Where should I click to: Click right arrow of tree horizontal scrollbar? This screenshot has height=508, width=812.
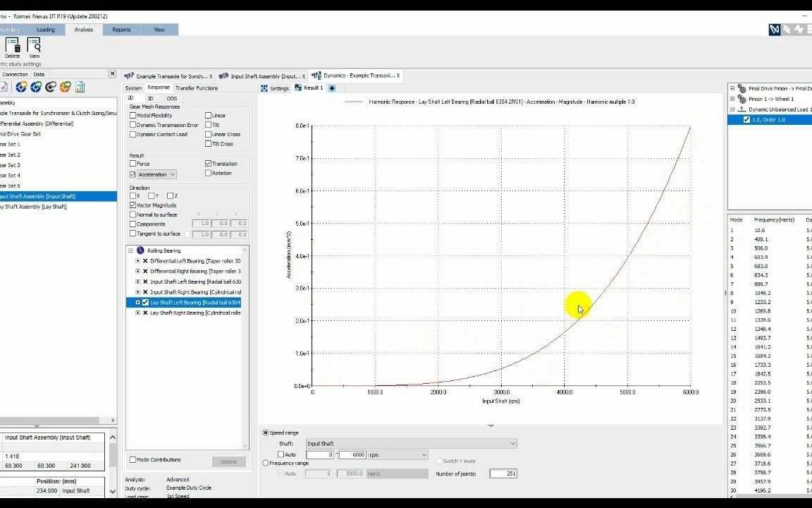[113, 421]
